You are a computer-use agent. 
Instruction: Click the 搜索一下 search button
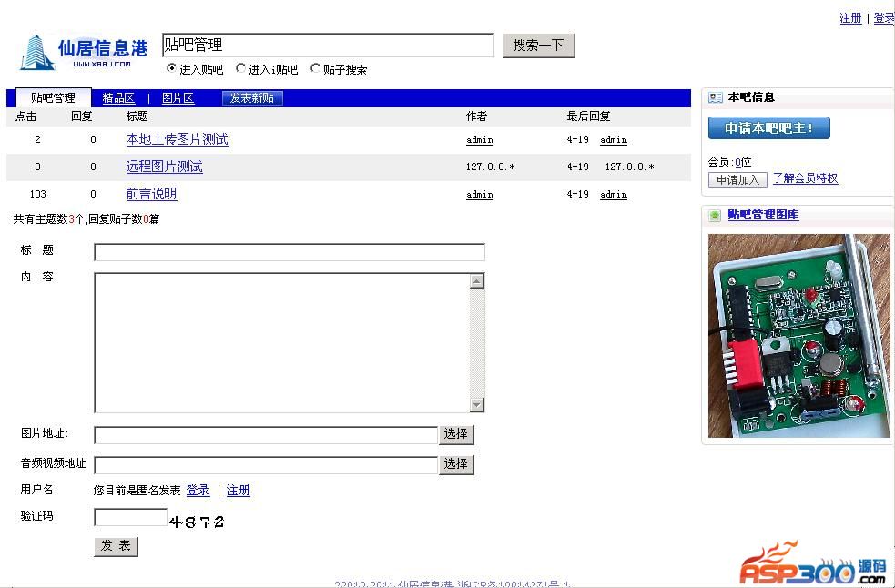(538, 46)
